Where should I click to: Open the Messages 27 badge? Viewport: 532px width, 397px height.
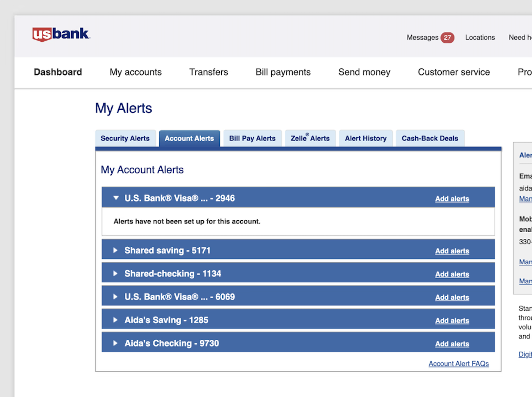(447, 37)
